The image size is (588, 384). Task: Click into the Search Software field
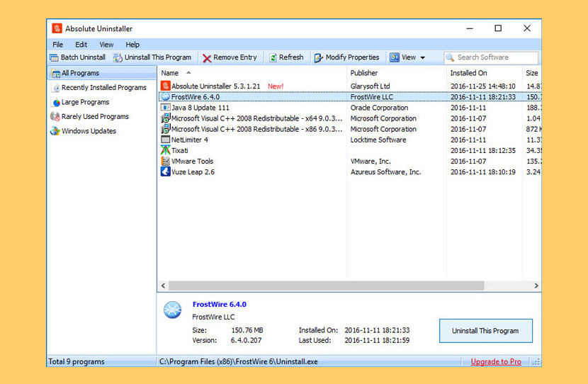point(491,58)
